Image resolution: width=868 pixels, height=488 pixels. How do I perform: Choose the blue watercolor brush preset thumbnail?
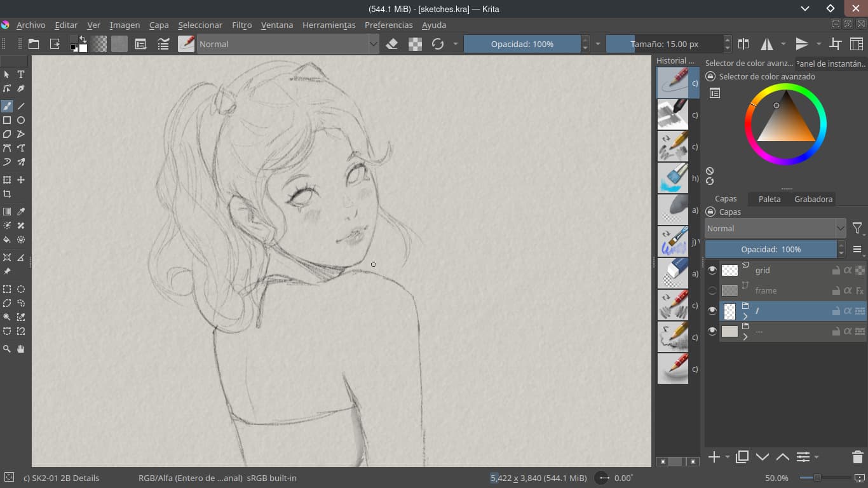(x=672, y=178)
